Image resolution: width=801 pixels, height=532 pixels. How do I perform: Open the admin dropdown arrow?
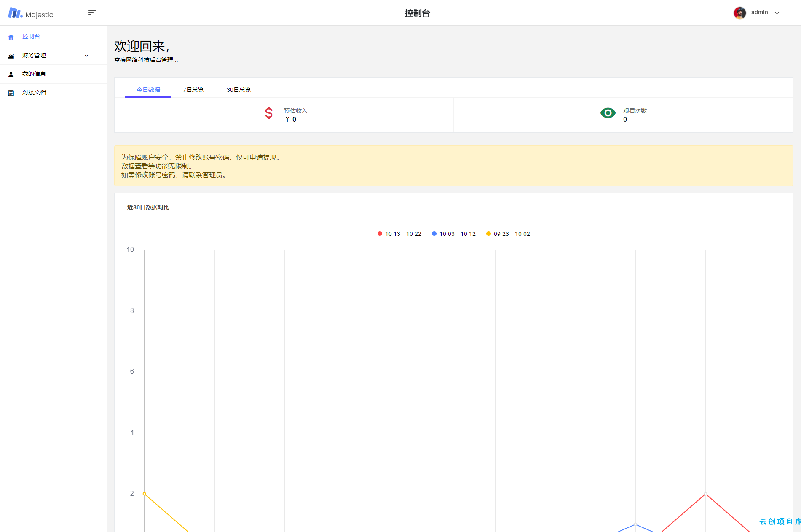(x=777, y=13)
